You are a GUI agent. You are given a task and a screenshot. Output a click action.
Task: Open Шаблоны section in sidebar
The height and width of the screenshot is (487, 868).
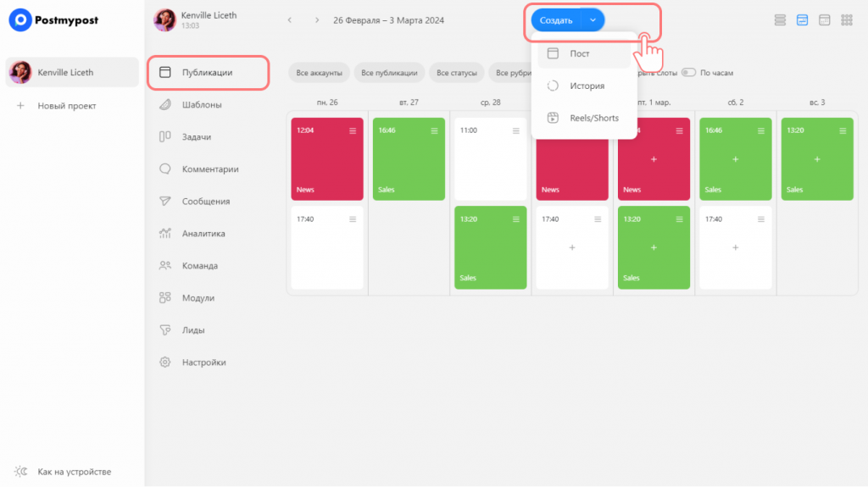202,105
